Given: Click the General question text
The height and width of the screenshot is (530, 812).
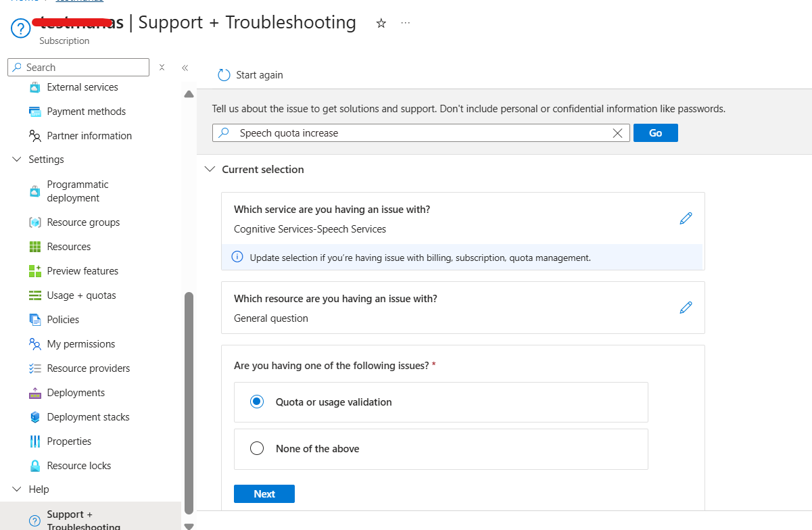Looking at the screenshot, I should (271, 318).
